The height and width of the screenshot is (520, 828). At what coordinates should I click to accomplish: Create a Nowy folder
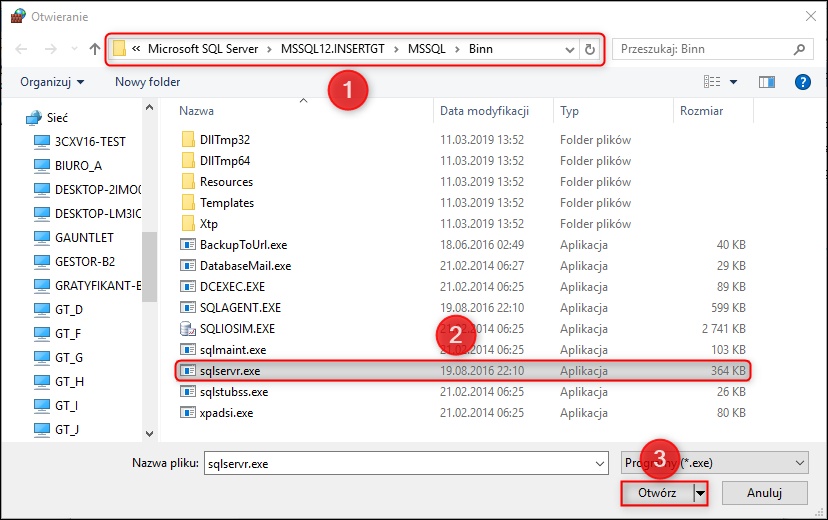[x=147, y=82]
